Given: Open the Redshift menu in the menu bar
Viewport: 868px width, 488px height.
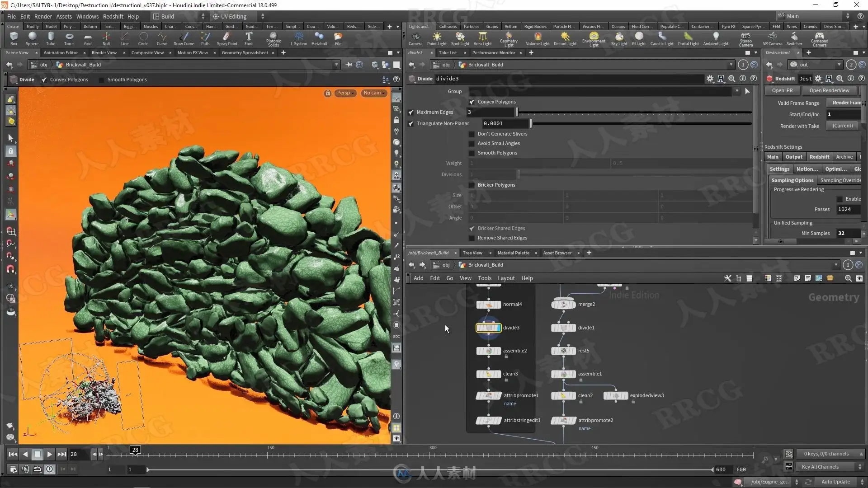Looking at the screenshot, I should [x=113, y=16].
